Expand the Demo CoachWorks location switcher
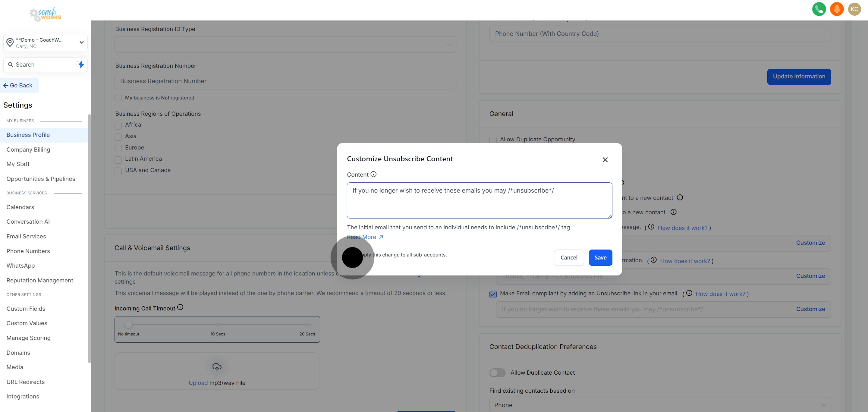868x412 pixels. coord(46,42)
